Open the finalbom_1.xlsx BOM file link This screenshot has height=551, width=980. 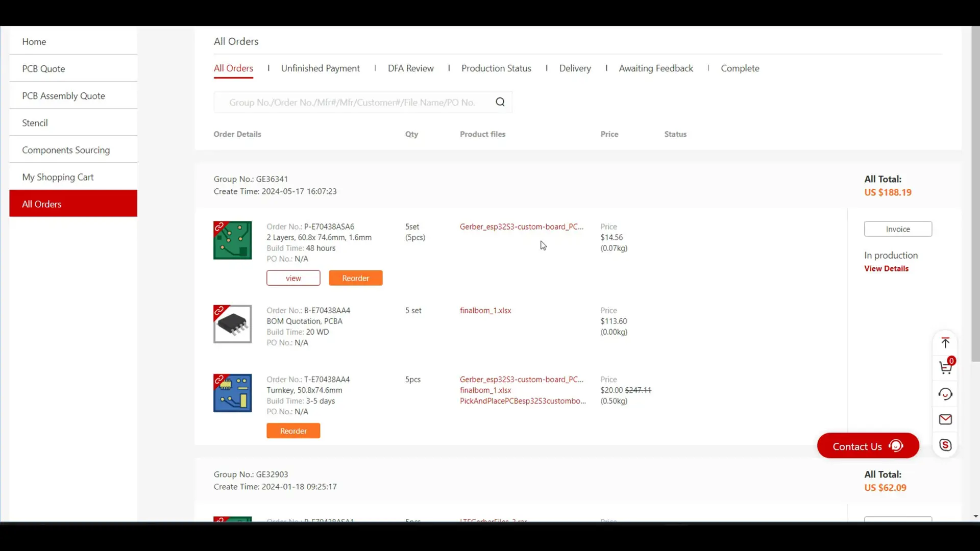[485, 310]
